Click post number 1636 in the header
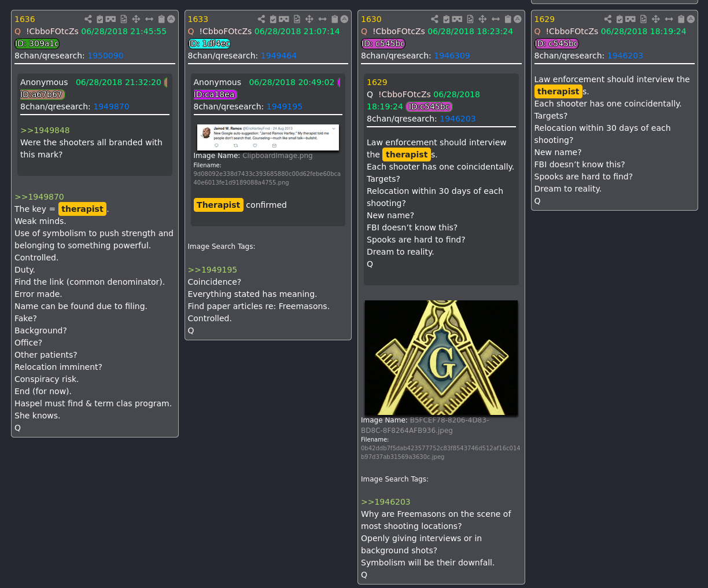Image resolution: width=708 pixels, height=588 pixels. [x=25, y=19]
